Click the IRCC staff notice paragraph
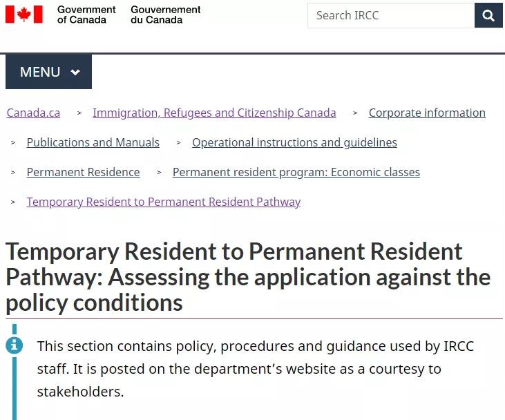 [255, 369]
